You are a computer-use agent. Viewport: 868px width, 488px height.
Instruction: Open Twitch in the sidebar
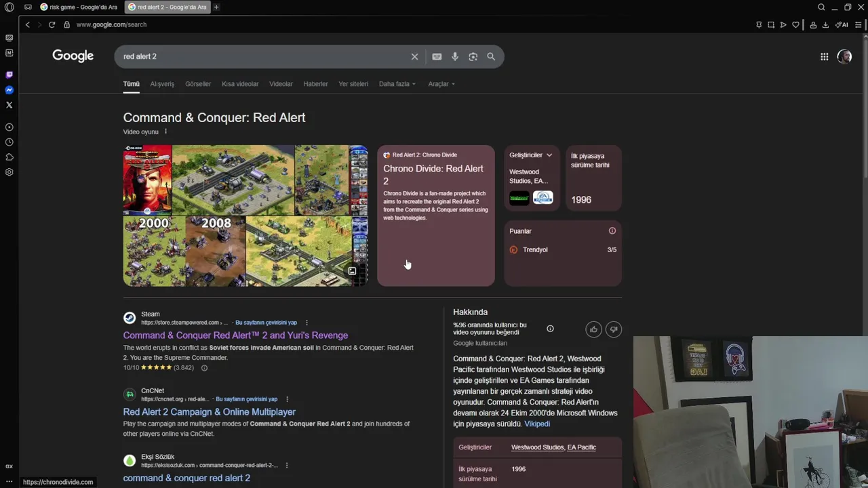9,75
